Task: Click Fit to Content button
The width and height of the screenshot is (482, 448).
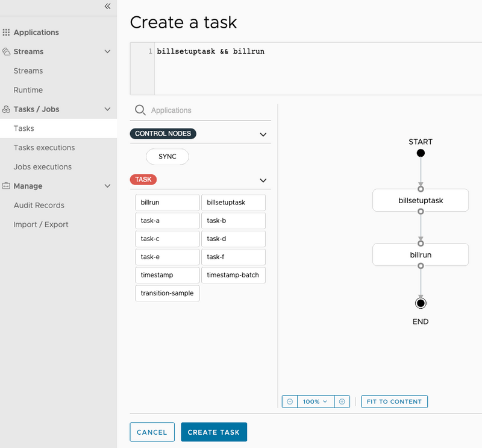Action: tap(394, 402)
